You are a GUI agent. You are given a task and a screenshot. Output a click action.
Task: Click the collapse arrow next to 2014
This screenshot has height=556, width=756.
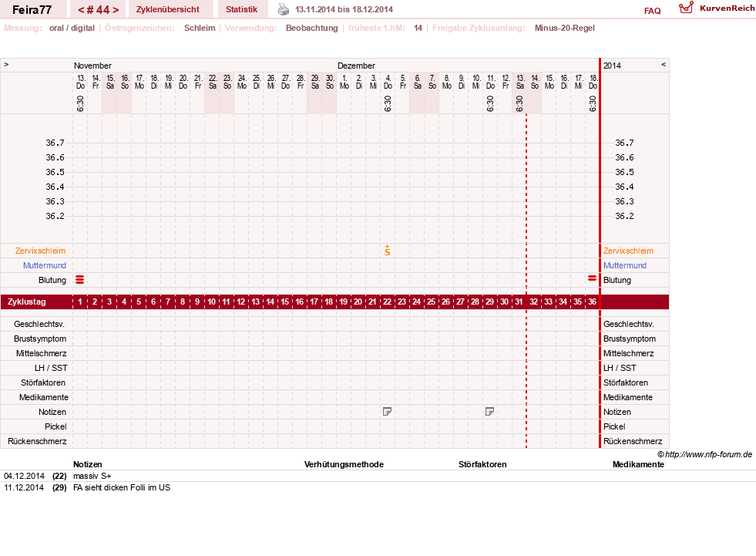pyautogui.click(x=664, y=64)
